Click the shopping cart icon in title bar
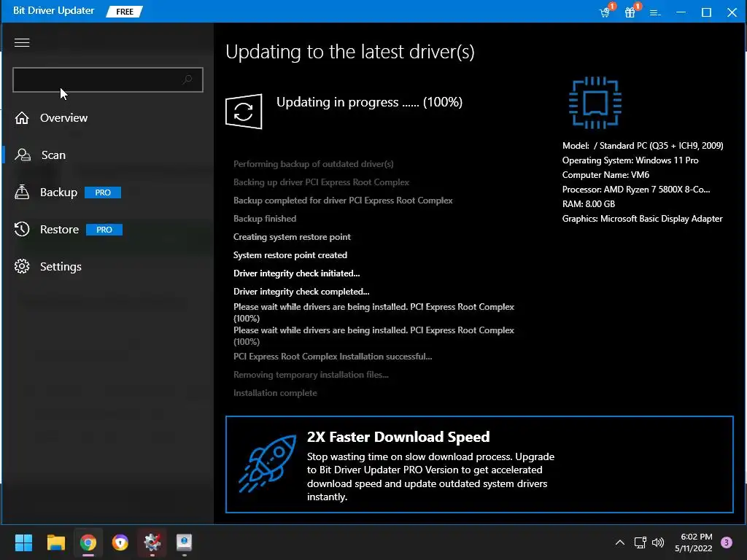The image size is (747, 560). point(605,12)
